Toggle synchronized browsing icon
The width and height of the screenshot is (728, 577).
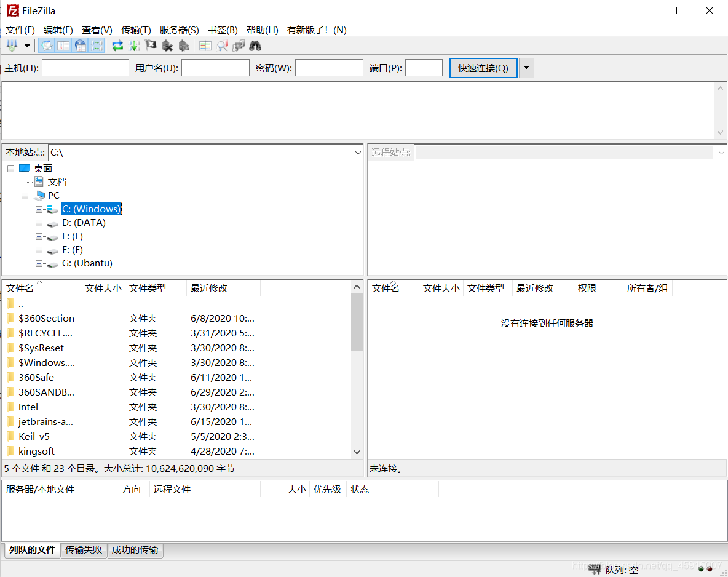[x=239, y=46]
